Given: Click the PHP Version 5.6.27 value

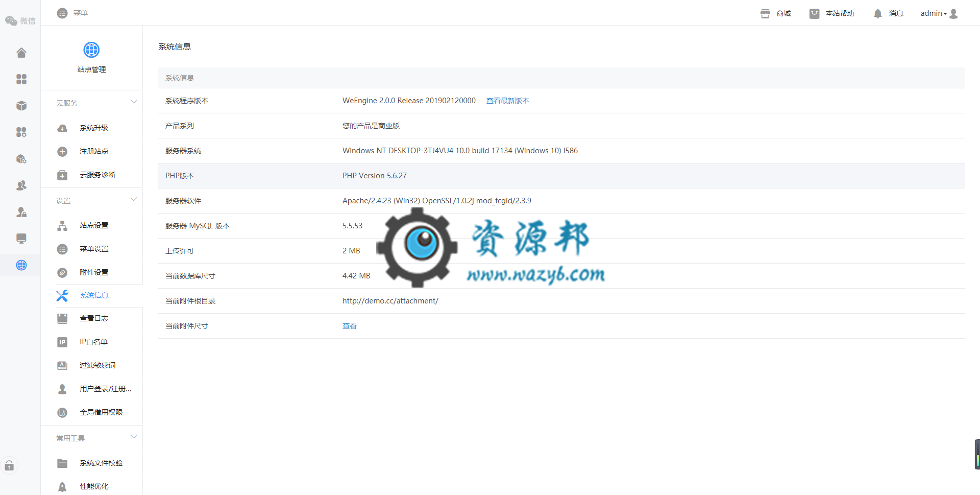Looking at the screenshot, I should (375, 176).
